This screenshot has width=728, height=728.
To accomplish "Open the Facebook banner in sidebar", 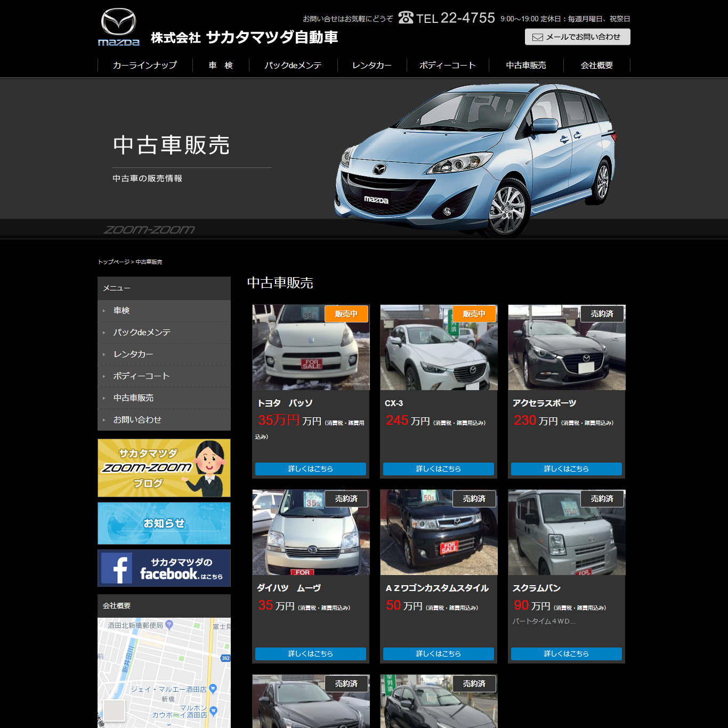I will pos(164,568).
